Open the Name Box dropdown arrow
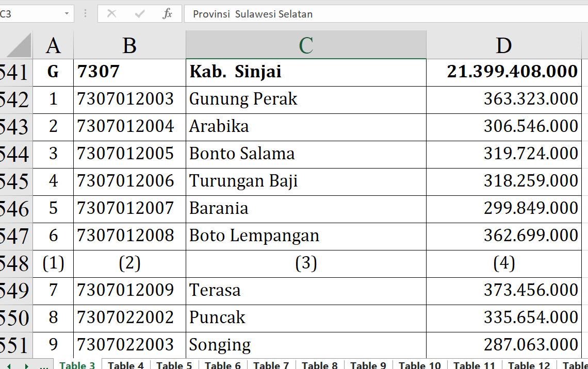The height and width of the screenshot is (369, 588). (x=67, y=14)
